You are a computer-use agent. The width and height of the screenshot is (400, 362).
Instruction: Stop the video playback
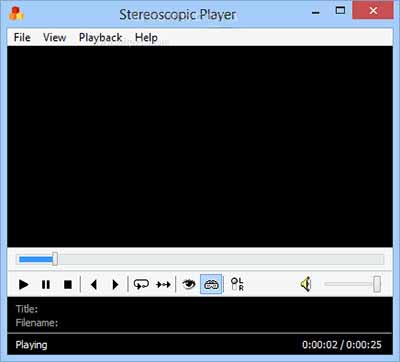(x=68, y=284)
